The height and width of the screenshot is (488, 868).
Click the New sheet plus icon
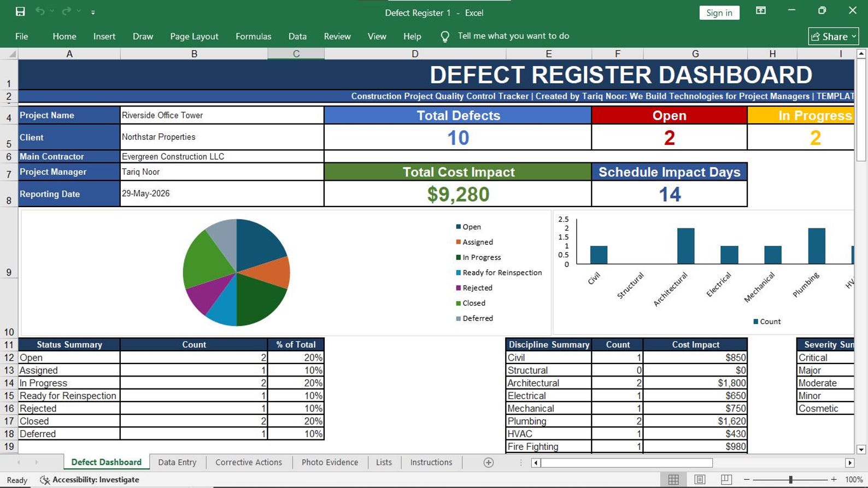(x=489, y=463)
